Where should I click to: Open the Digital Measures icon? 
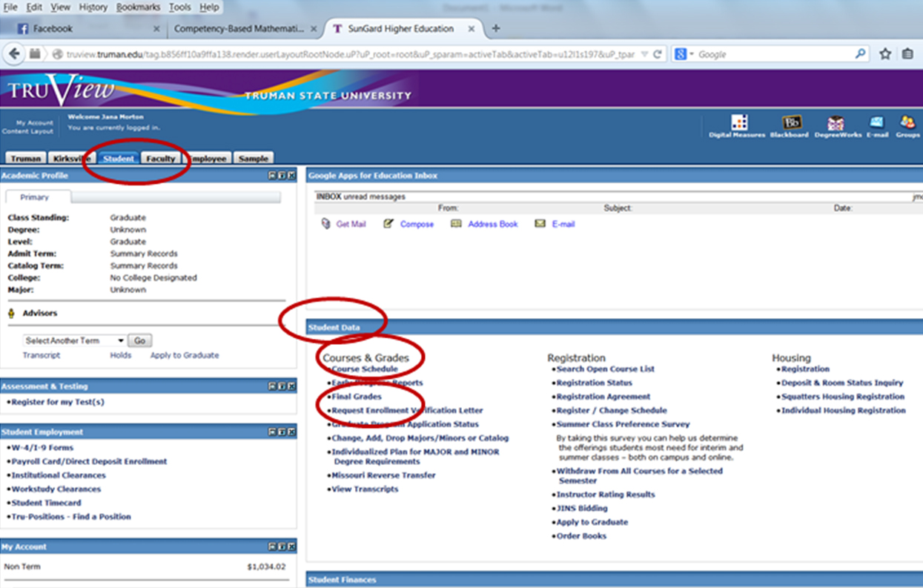pyautogui.click(x=739, y=122)
